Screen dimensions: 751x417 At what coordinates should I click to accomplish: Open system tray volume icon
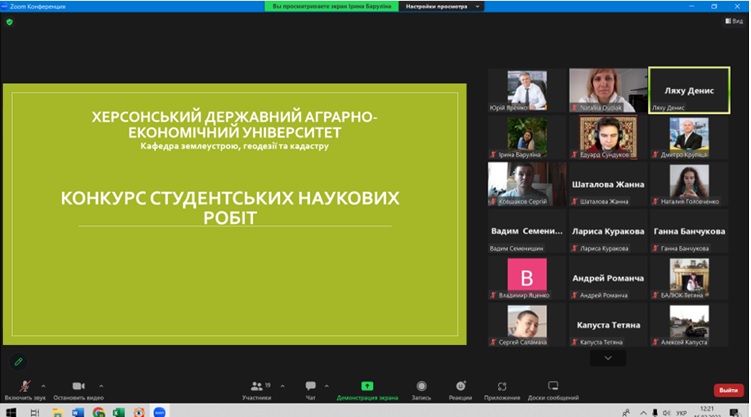(x=666, y=413)
